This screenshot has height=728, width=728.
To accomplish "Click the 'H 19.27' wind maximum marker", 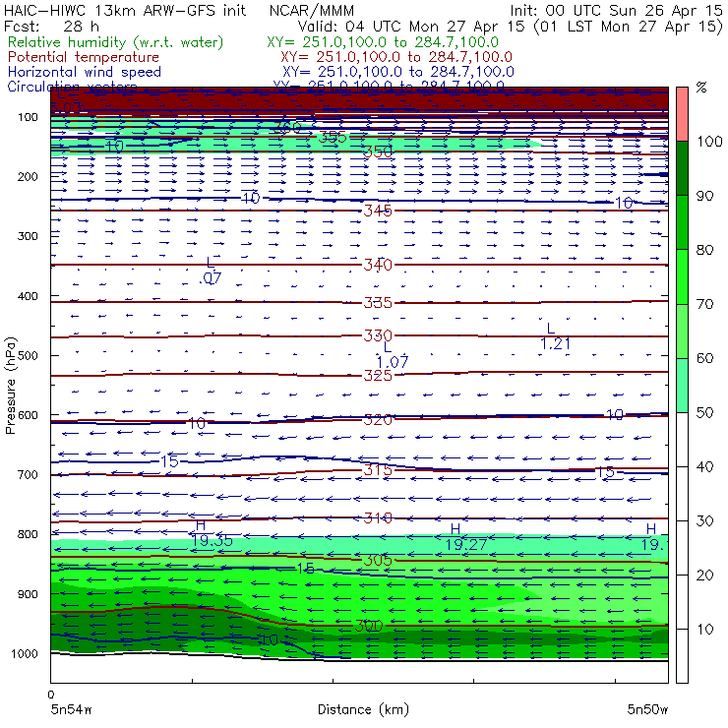I will 466,537.
